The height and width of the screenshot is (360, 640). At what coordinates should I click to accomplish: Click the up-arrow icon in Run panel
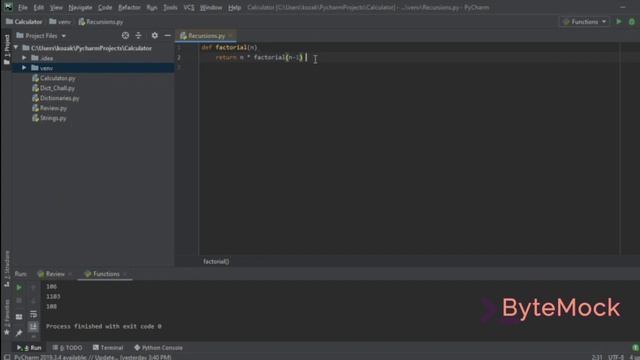click(33, 288)
